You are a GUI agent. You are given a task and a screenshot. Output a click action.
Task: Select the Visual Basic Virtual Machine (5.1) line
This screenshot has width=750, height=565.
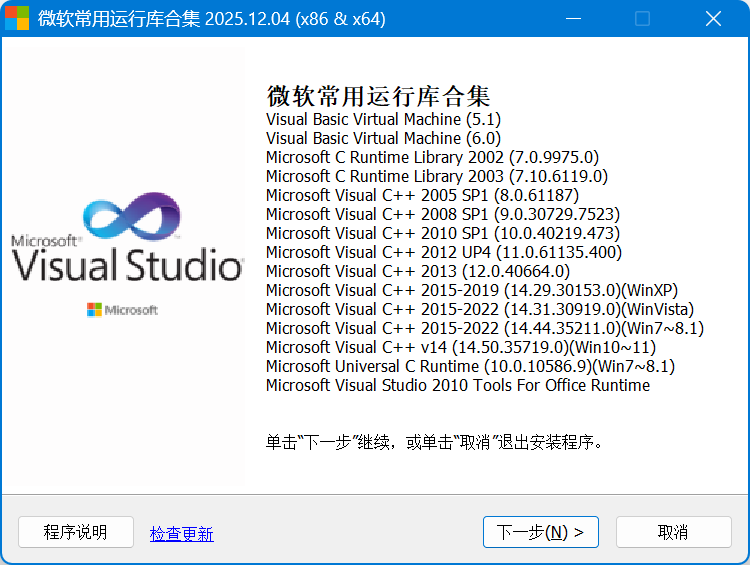pos(376,119)
